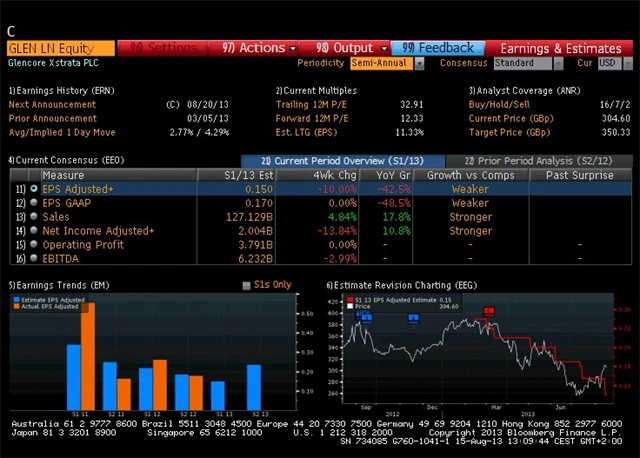Image resolution: width=640 pixels, height=458 pixels.
Task: Open 2) Current Multiples section
Action: coord(316,91)
